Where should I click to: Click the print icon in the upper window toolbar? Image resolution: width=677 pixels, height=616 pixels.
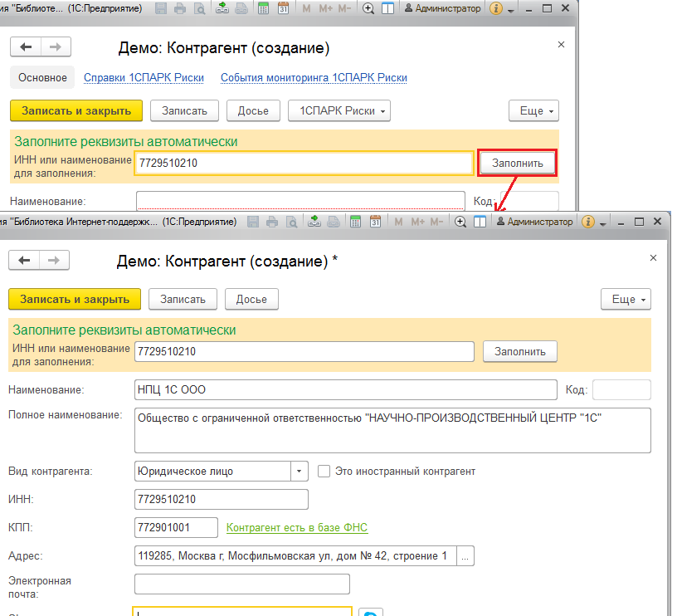(x=179, y=8)
